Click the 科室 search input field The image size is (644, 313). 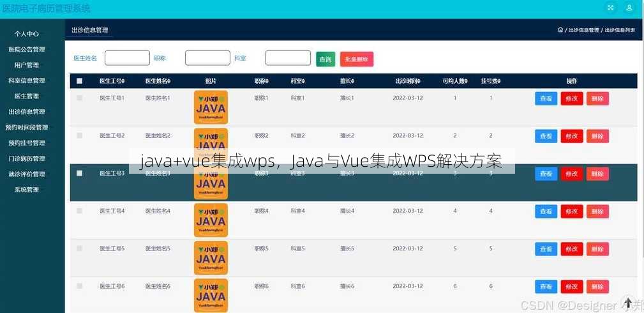(x=288, y=58)
